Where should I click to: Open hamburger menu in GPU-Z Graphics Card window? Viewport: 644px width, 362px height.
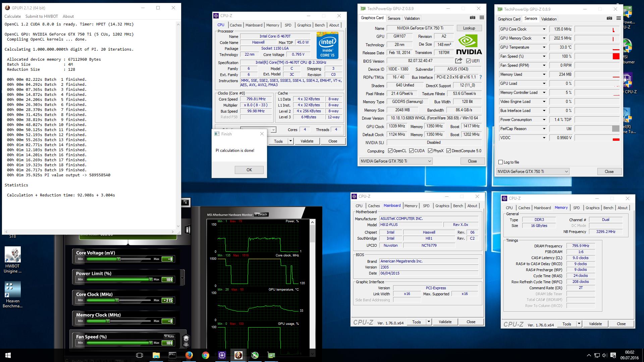(482, 18)
